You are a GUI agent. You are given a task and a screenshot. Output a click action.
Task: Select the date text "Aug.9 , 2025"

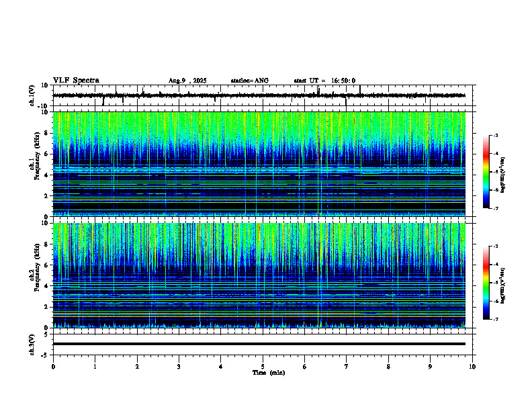point(187,81)
